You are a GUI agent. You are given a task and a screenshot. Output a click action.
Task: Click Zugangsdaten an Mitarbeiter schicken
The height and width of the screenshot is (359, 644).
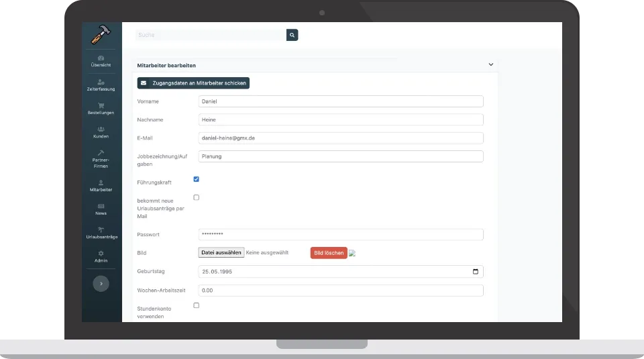pyautogui.click(x=193, y=83)
